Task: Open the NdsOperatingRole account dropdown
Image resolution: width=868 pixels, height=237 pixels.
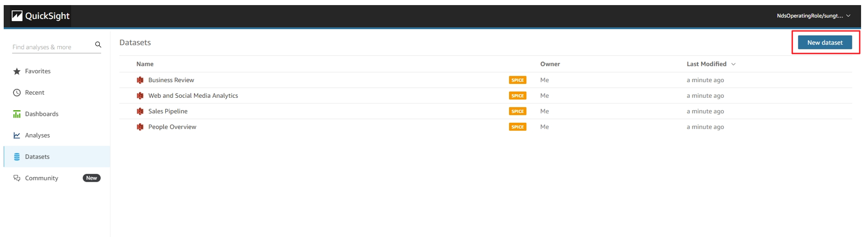Action: [813, 16]
